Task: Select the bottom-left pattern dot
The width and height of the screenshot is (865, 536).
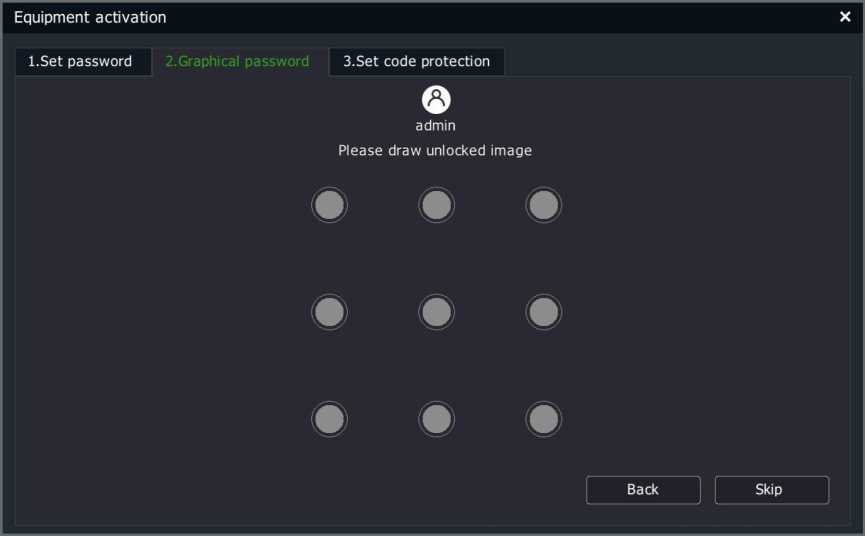Action: click(329, 419)
